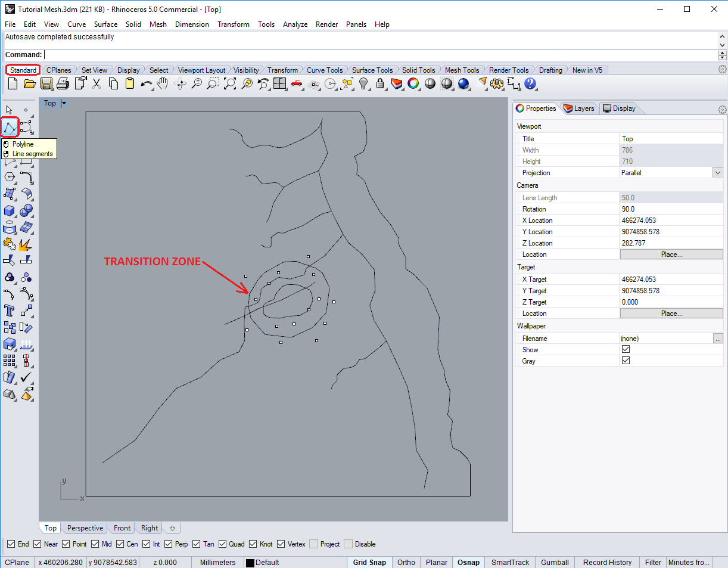Click the Copy to clipboard icon
The image size is (728, 568).
coord(113,84)
